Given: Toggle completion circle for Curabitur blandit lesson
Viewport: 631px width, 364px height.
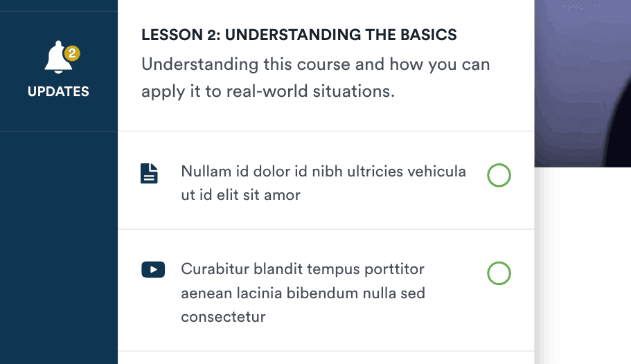Looking at the screenshot, I should pos(499,273).
